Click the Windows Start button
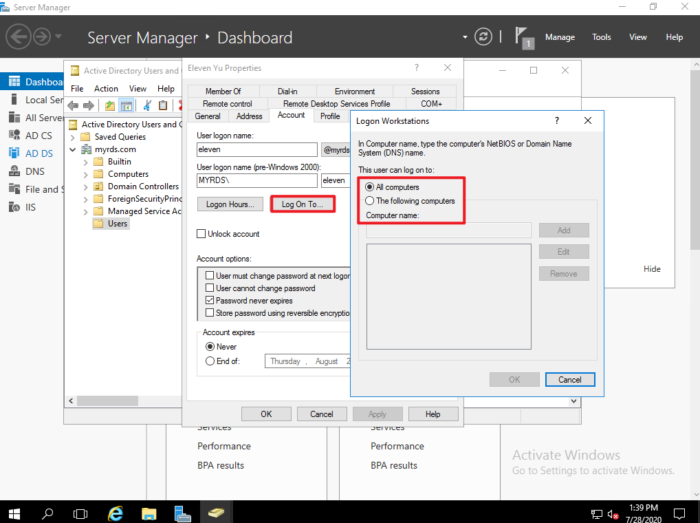700x523 pixels. [x=15, y=513]
